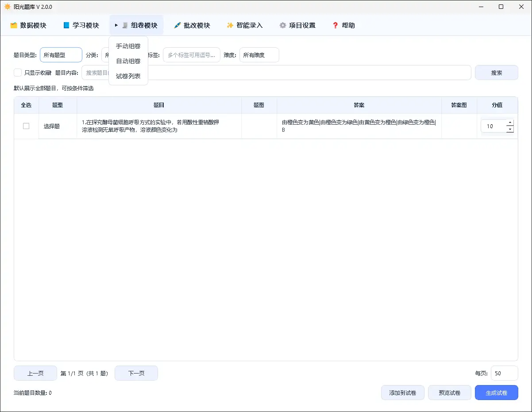Click the 题图 column header
The width and height of the screenshot is (532, 412).
[259, 105]
